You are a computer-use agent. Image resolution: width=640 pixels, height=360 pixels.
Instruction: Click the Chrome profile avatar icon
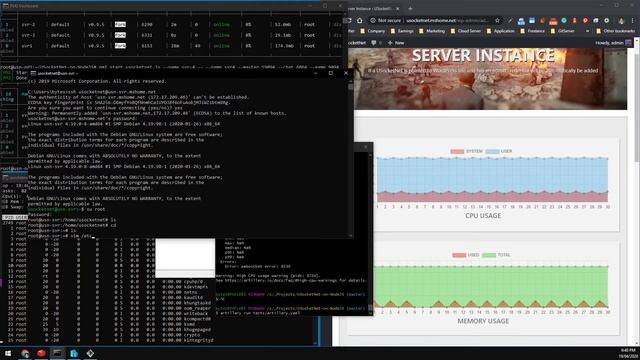pos(622,20)
